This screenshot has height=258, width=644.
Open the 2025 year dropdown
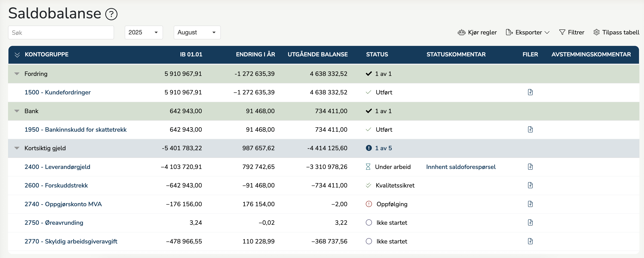143,32
